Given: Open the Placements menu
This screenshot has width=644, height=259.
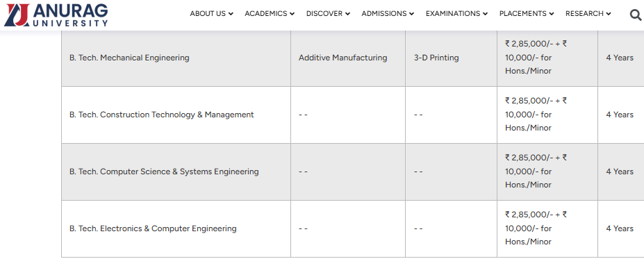Looking at the screenshot, I should pos(527,14).
